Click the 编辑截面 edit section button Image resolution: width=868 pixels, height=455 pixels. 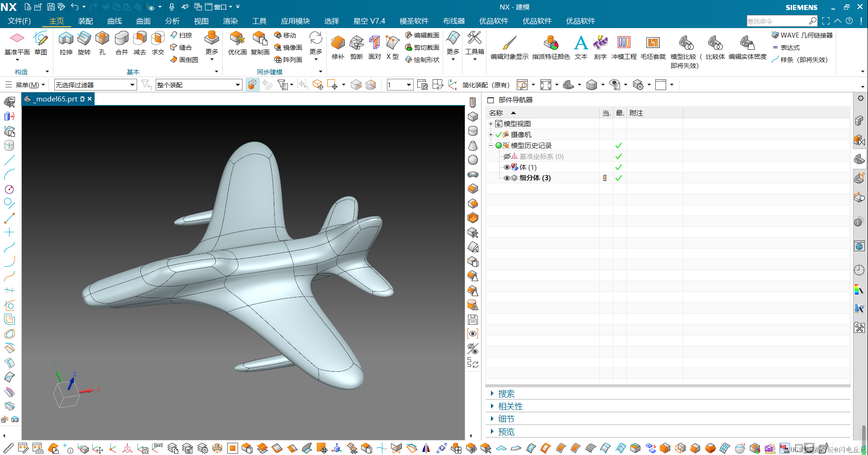422,35
